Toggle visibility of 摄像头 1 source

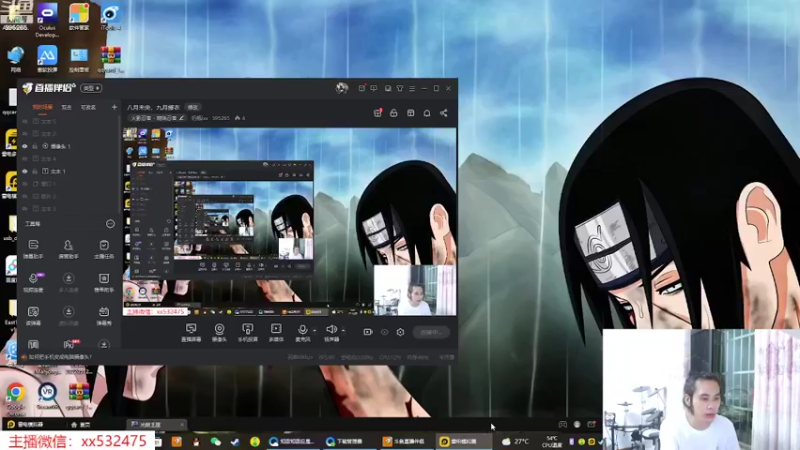[x=24, y=146]
